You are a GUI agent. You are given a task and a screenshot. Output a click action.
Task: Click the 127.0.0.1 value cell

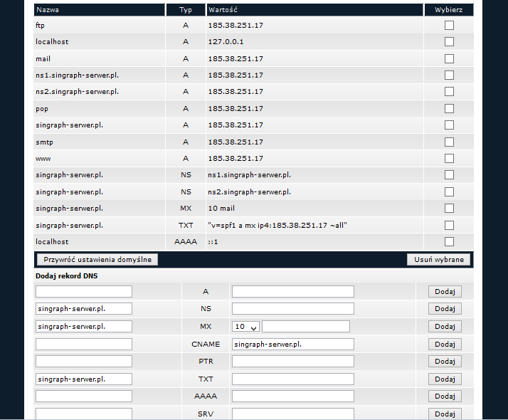click(x=226, y=42)
